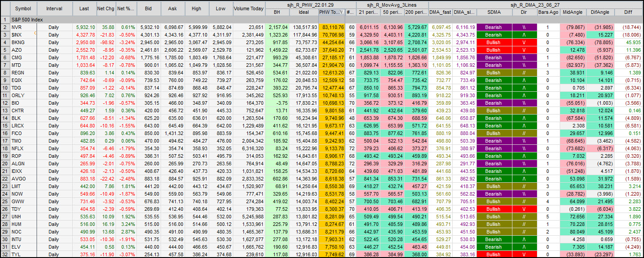Click the 200 period value 5,729.67

tap(416, 27)
